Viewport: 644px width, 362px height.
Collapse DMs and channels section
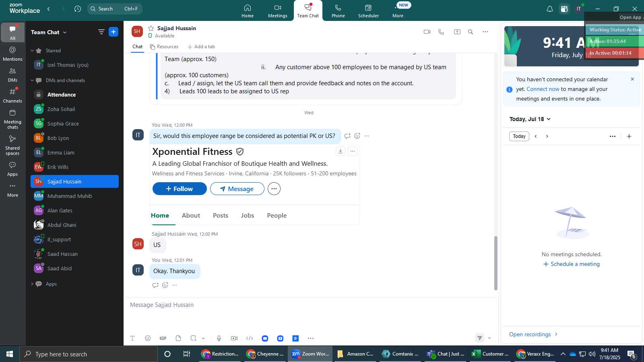tap(32, 80)
